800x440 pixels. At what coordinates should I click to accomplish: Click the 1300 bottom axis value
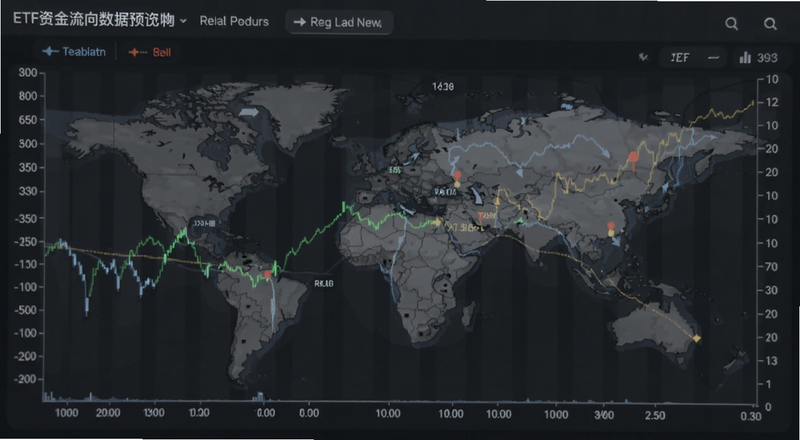153,413
